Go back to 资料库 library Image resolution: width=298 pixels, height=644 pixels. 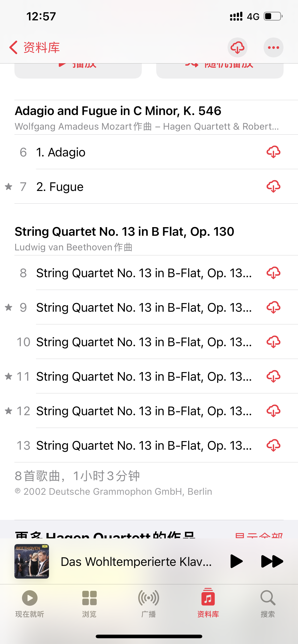click(x=35, y=47)
